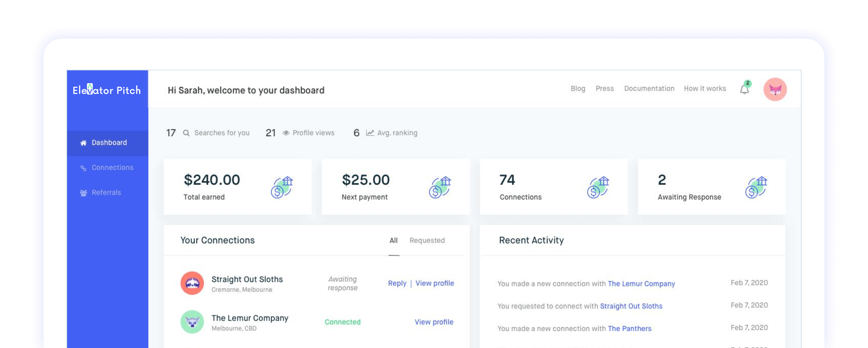Switch to the Requested connections tab
Image resolution: width=868 pixels, height=348 pixels.
pyautogui.click(x=427, y=240)
